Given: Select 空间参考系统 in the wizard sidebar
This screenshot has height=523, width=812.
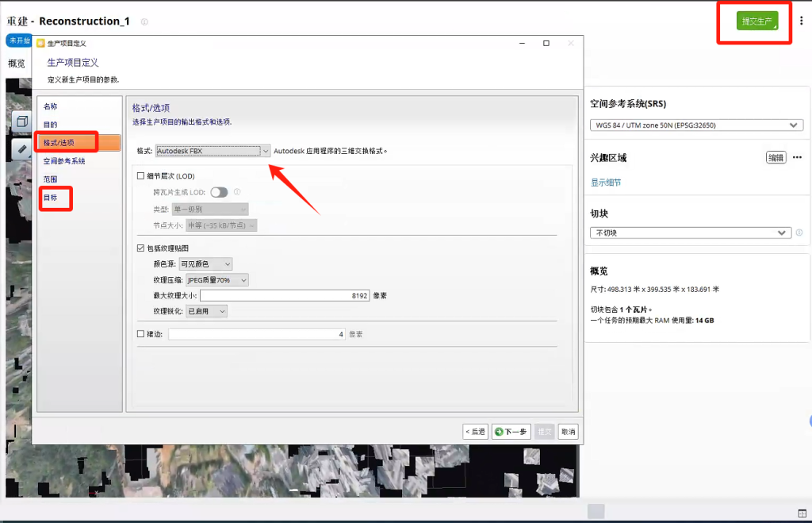Looking at the screenshot, I should pos(64,161).
